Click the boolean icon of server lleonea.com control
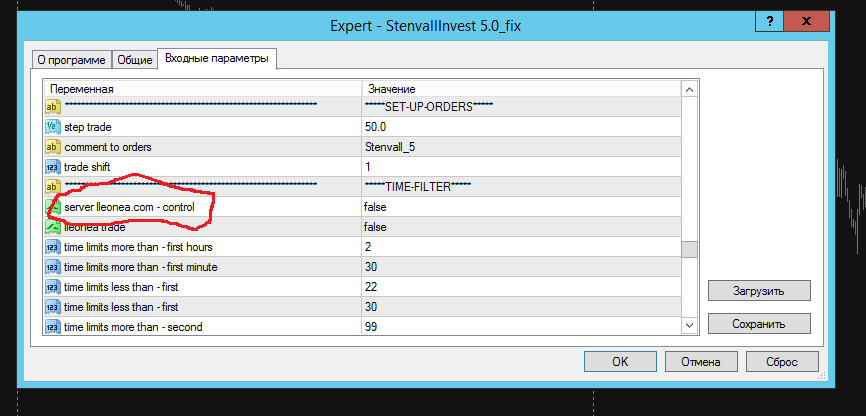The width and height of the screenshot is (866, 416). [x=52, y=207]
